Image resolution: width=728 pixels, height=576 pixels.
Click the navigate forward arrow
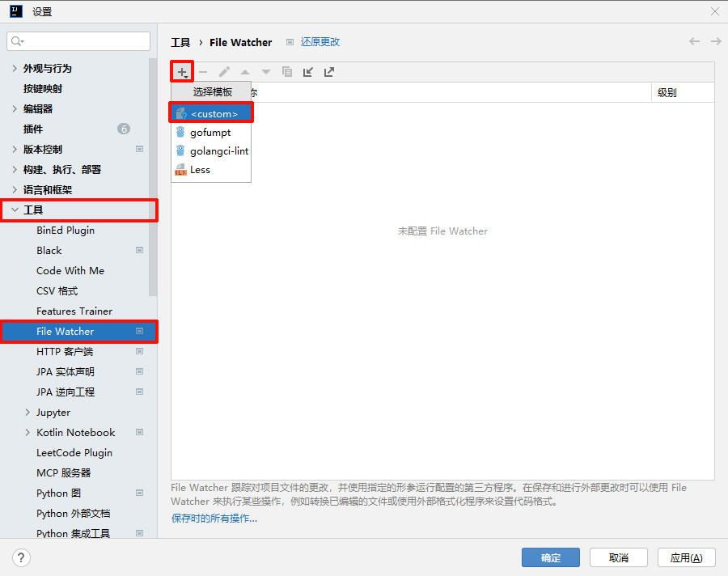pos(716,41)
